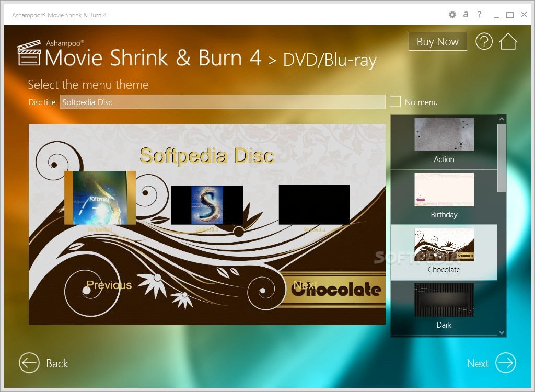Click the DVD/Blu-ray breadcrumb text
This screenshot has width=535, height=392.
click(330, 61)
